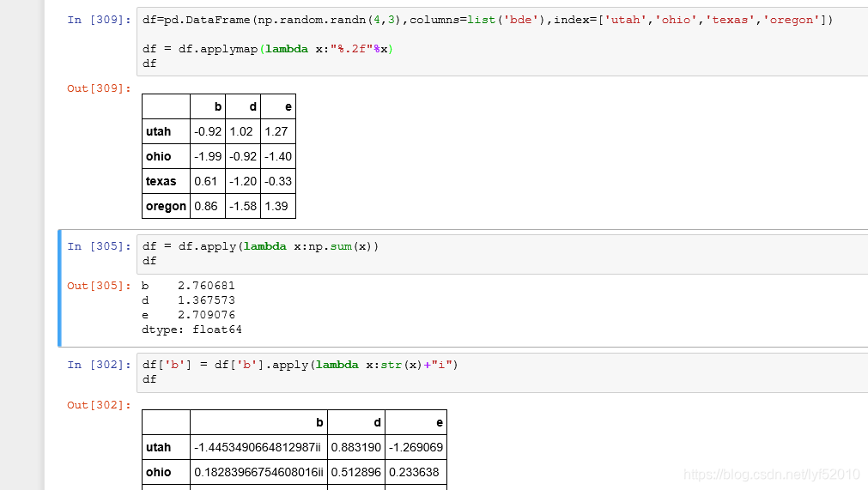Select the 'texas' row header in first table
Screen dimensions: 868x490
166,181
